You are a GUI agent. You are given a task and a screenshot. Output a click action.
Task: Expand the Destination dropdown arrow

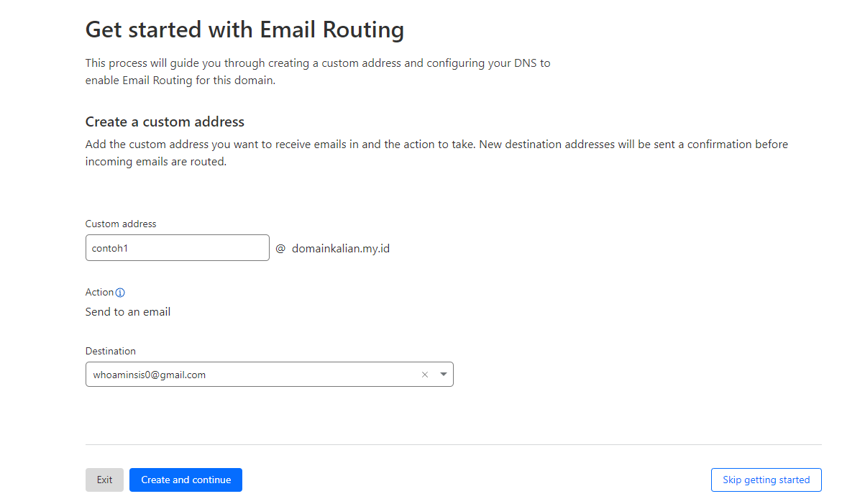[x=443, y=375]
